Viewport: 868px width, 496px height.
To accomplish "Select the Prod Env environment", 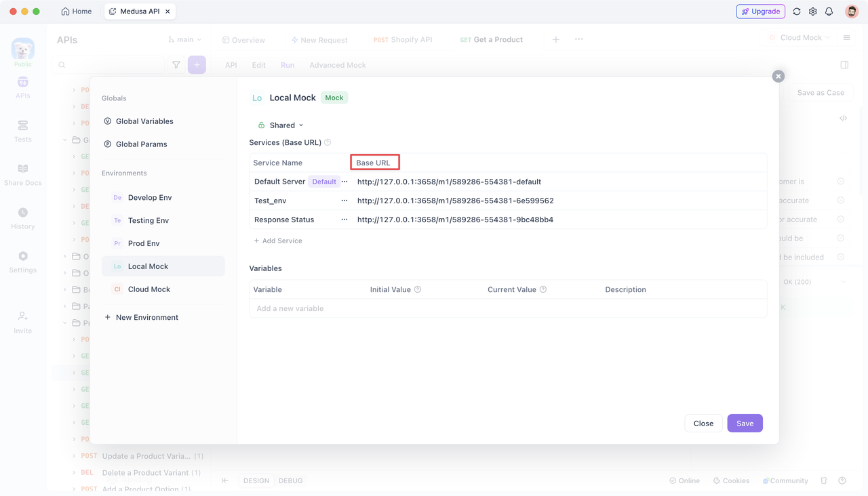I will click(163, 243).
